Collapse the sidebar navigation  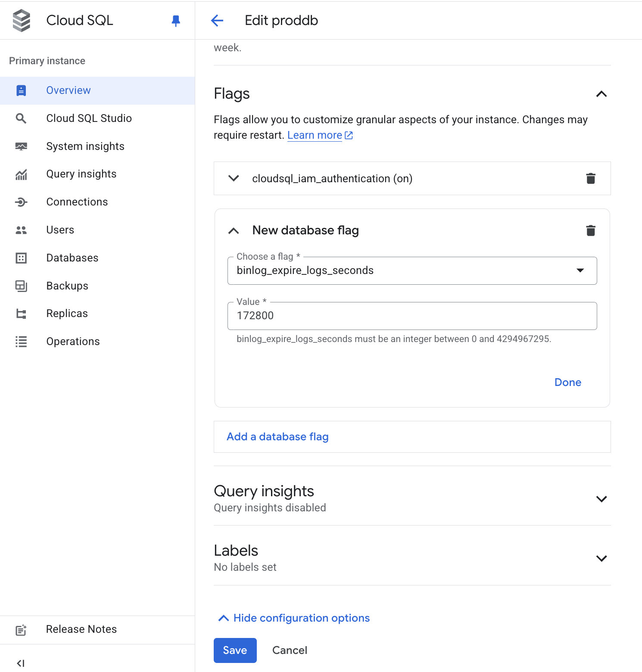coord(21,663)
